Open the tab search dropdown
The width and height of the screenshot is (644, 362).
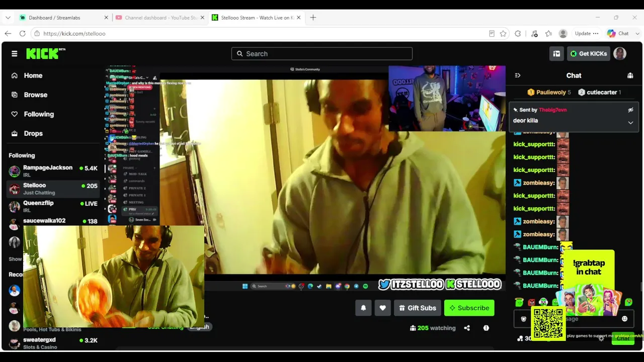[x=8, y=18]
